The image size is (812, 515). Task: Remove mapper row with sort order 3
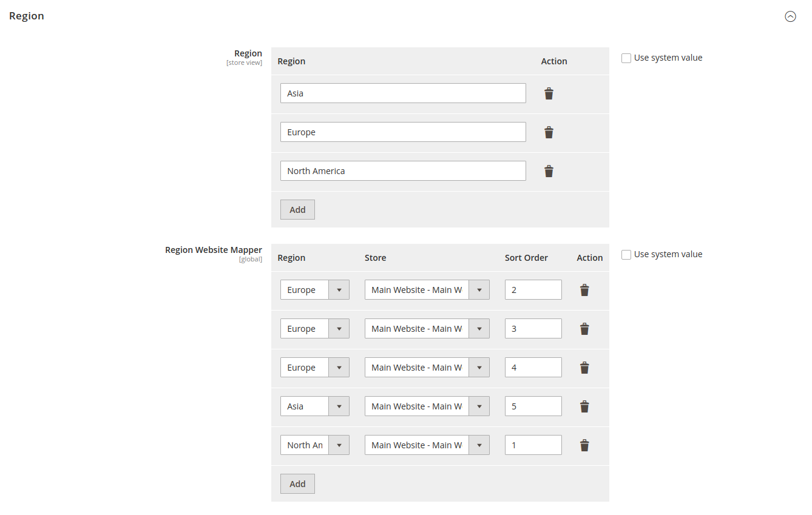584,329
